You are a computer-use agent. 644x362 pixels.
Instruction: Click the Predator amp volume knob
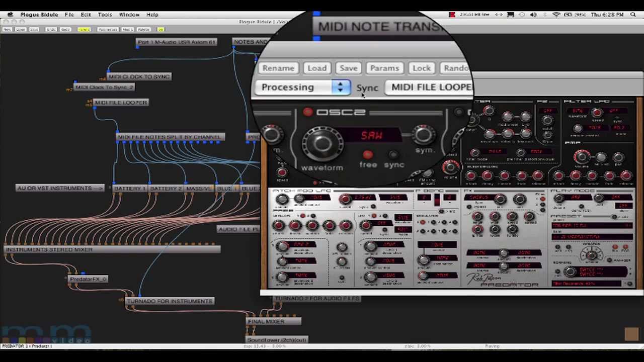[581, 157]
